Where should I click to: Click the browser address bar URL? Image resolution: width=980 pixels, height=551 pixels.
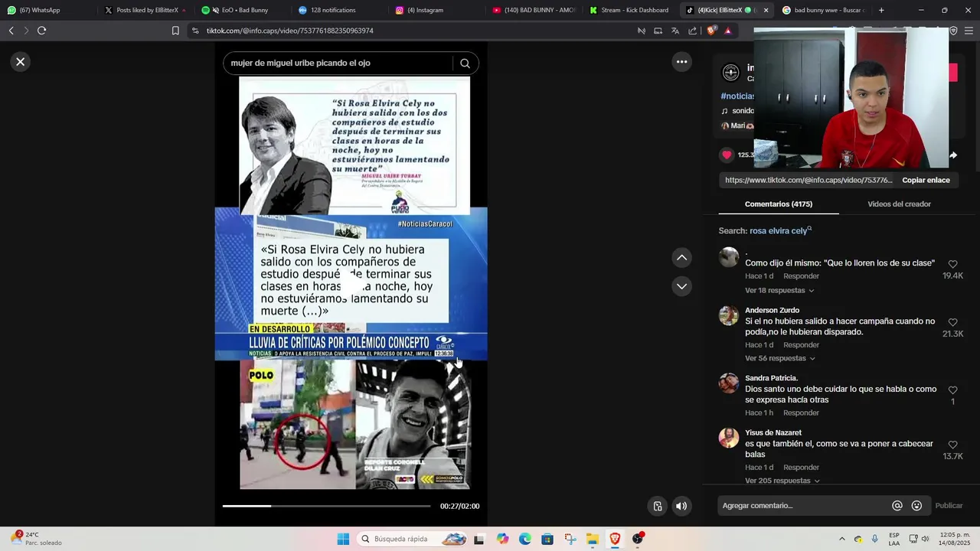290,31
